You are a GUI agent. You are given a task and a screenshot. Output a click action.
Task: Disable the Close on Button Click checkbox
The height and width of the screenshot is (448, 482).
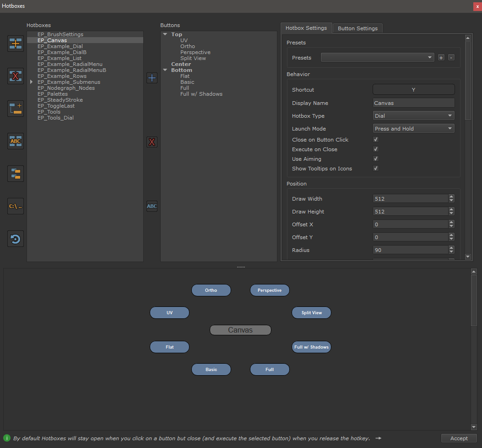click(x=376, y=140)
